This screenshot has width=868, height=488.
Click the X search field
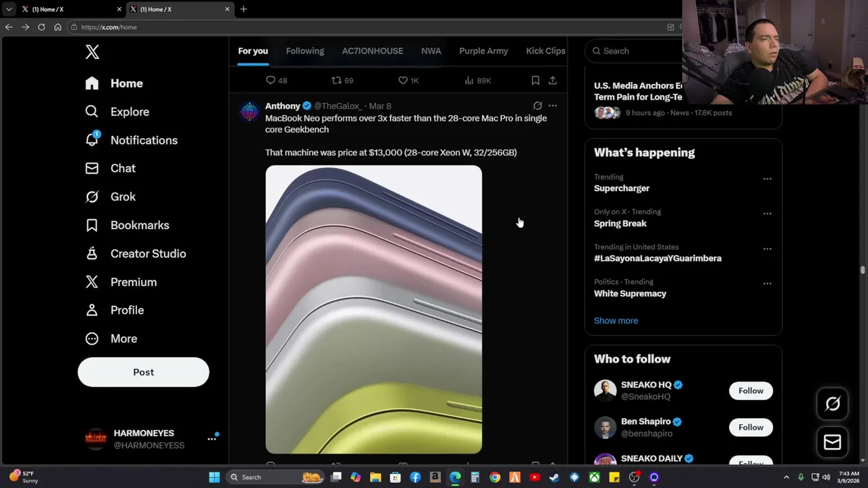[634, 51]
